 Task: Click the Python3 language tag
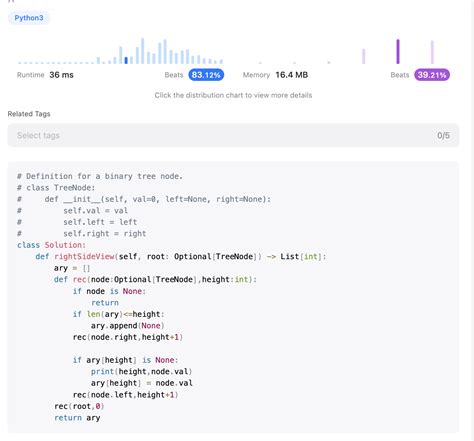point(29,18)
